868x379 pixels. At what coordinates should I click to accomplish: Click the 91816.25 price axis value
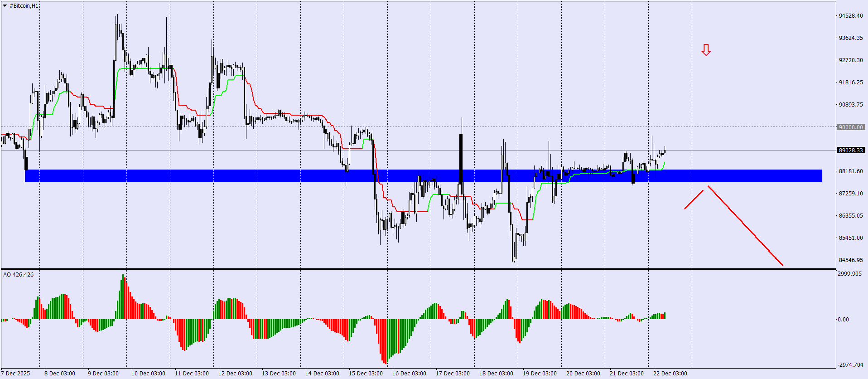[851, 83]
